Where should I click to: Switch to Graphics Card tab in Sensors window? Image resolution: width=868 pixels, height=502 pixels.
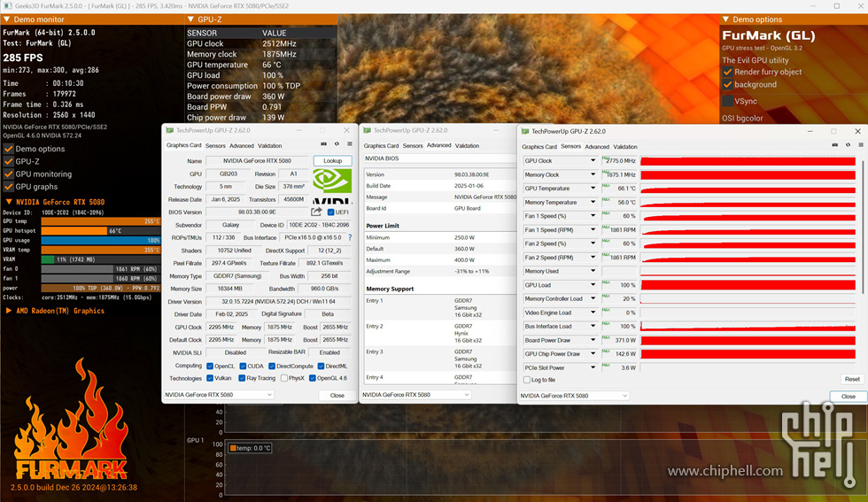(x=539, y=147)
